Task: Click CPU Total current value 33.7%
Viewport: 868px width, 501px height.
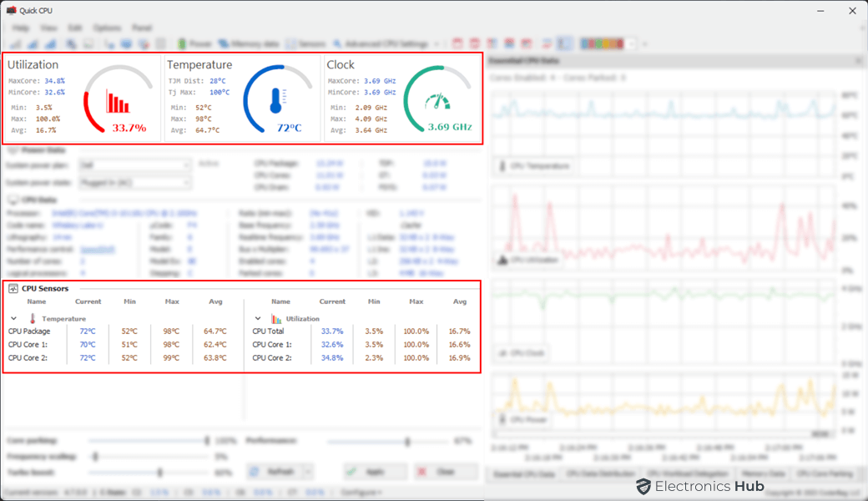Action: pos(332,331)
